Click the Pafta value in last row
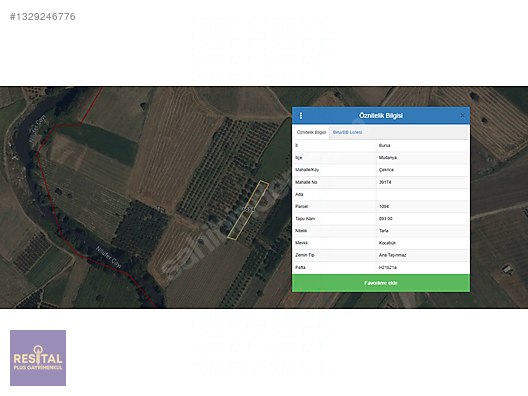The width and height of the screenshot is (528, 396). pyautogui.click(x=388, y=267)
